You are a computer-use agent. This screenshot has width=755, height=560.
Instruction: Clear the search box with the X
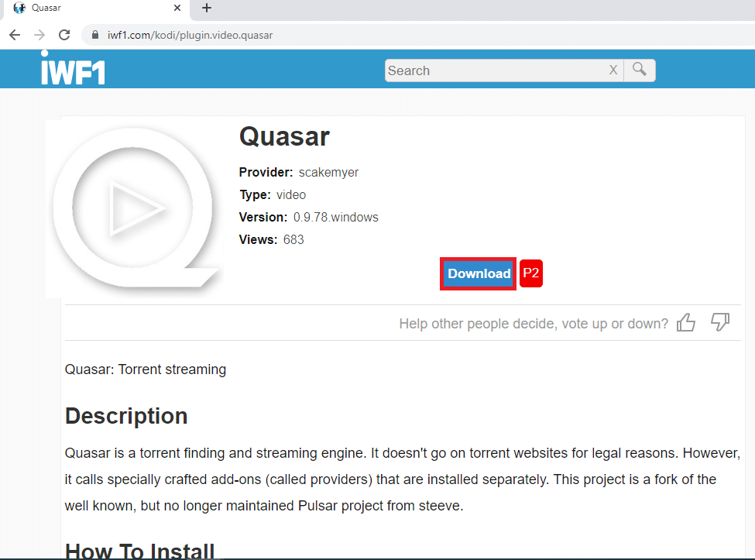tap(613, 70)
